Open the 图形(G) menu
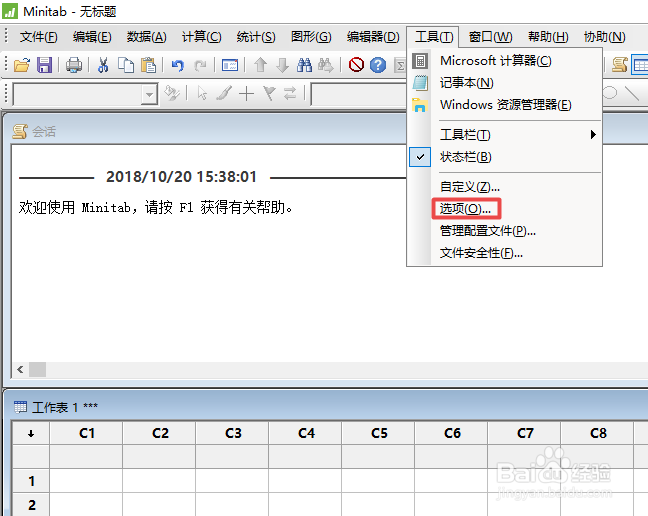This screenshot has width=648, height=516. (x=311, y=37)
